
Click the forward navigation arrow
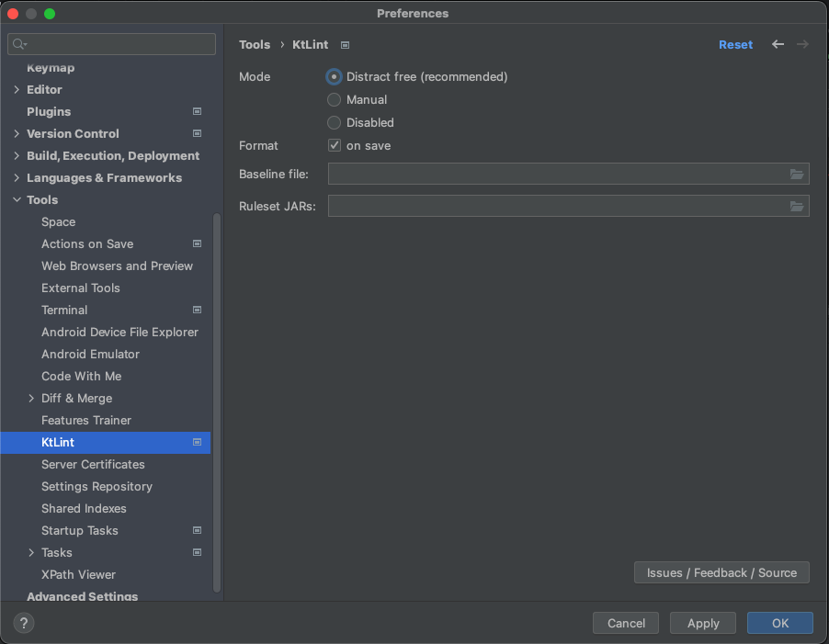coord(801,44)
